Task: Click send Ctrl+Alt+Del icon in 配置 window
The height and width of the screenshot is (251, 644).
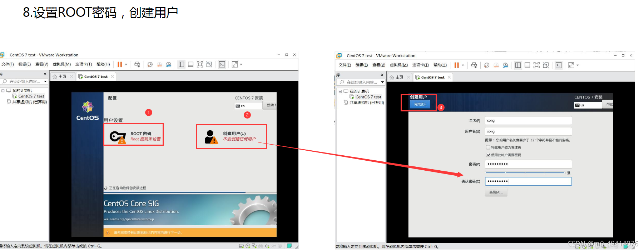Action: point(137,65)
